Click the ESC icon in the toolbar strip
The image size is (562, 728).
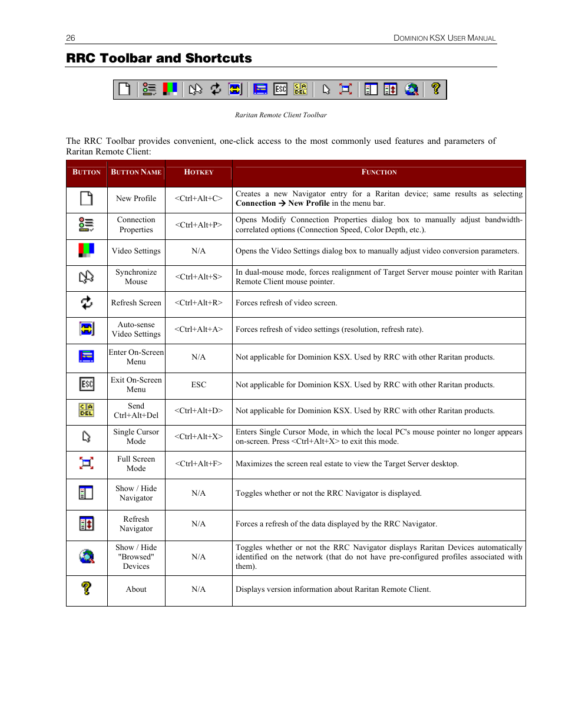point(280,89)
